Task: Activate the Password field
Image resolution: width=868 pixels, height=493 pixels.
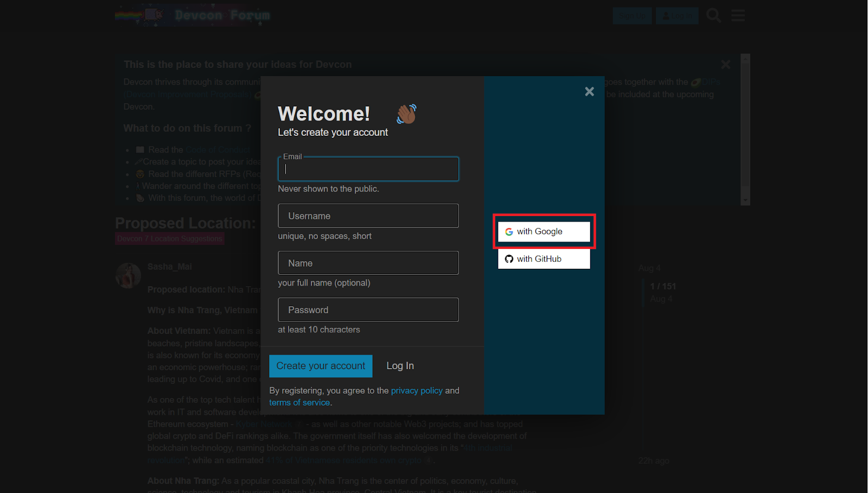Action: [368, 310]
